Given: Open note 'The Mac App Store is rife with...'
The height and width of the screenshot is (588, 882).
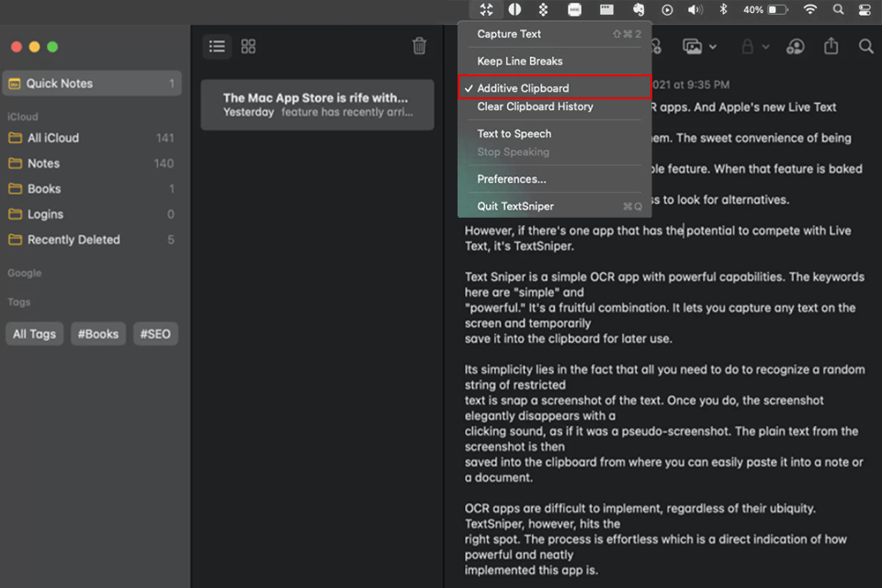Looking at the screenshot, I should point(317,105).
